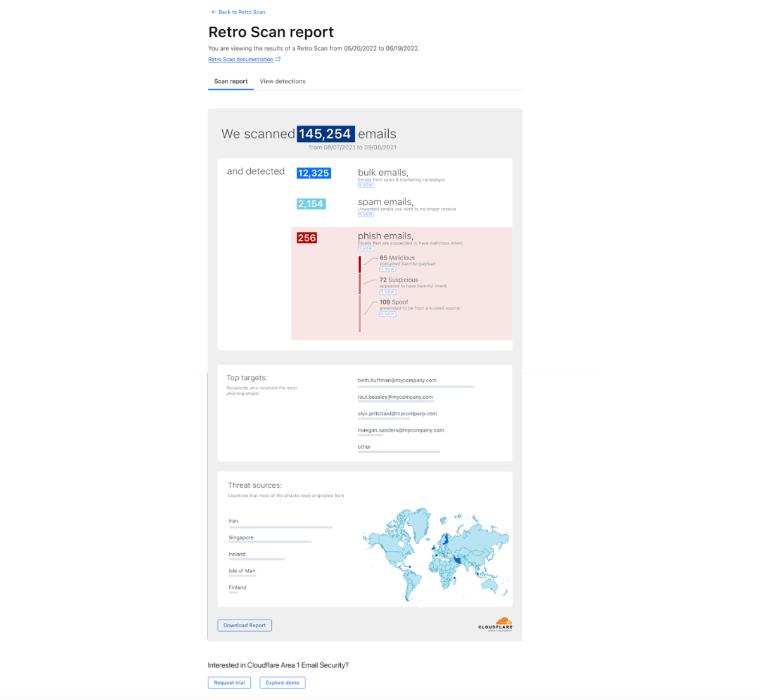Screen dimensions: 760x700
Task: Click View under bulk emails
Action: coord(366,185)
